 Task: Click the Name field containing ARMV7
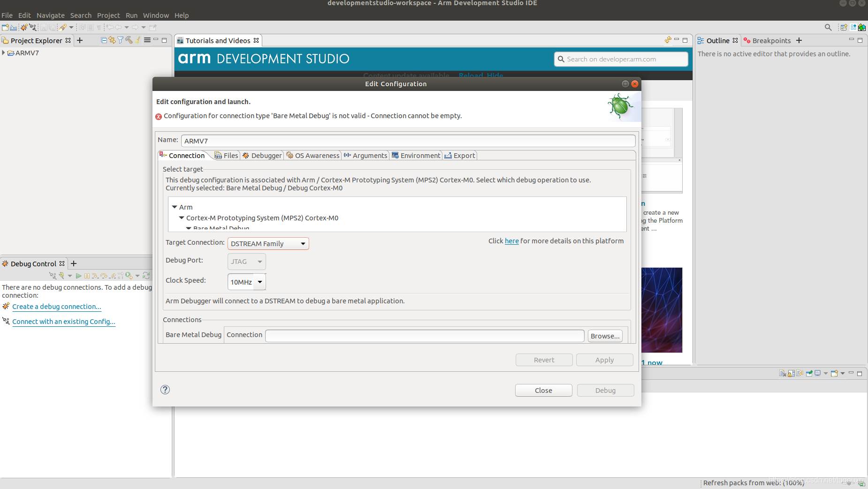408,141
